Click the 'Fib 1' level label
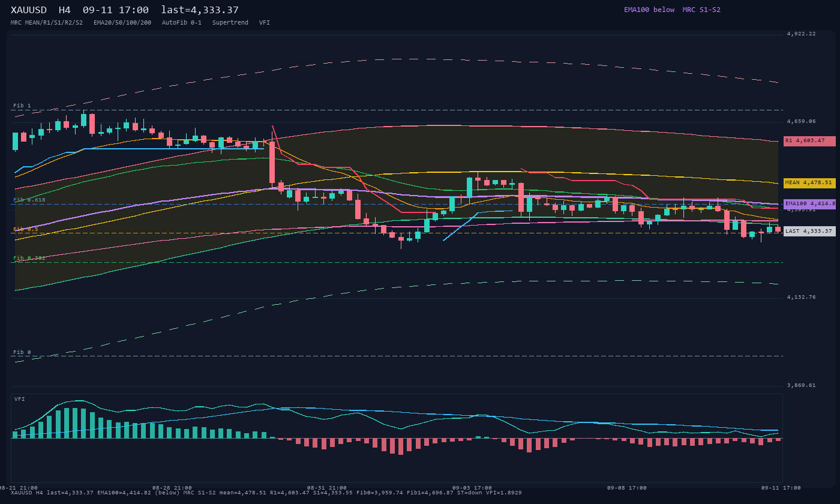The height and width of the screenshot is (504, 840). (x=22, y=106)
